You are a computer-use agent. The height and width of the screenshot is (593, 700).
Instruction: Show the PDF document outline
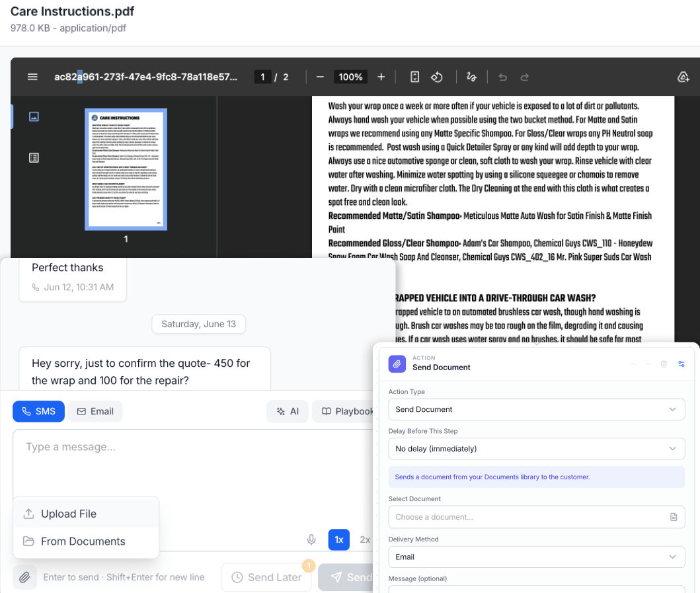pos(34,157)
